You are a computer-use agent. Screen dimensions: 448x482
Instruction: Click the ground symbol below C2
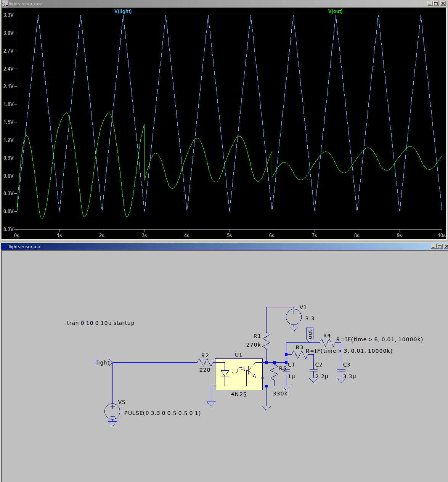point(313,380)
